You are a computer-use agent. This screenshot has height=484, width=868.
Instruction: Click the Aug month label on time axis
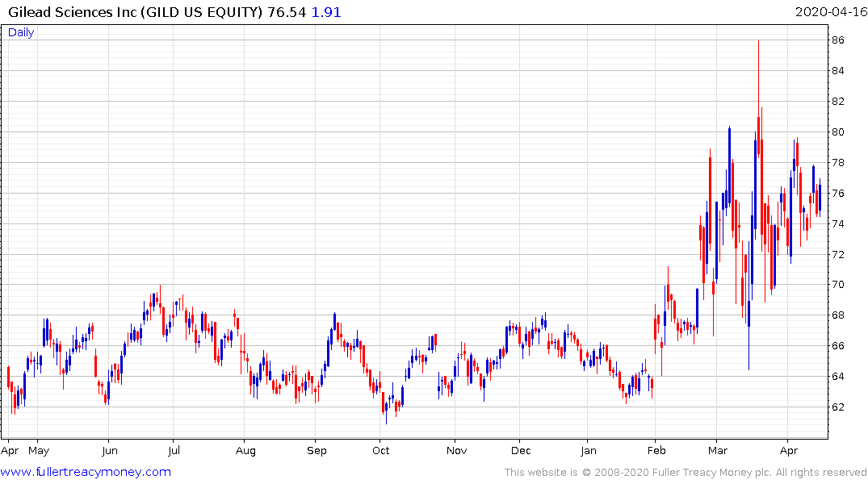tap(245, 452)
